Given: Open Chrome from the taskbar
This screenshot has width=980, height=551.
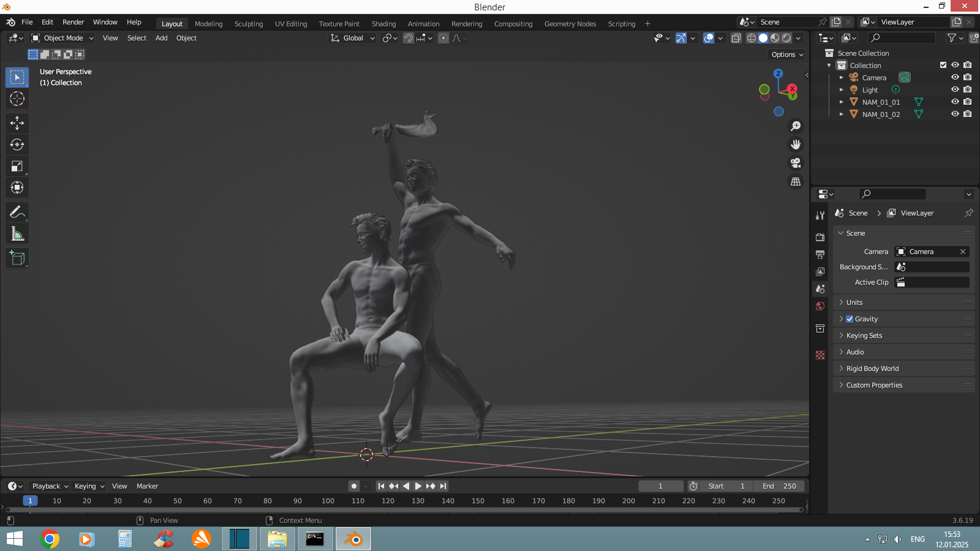Looking at the screenshot, I should (x=50, y=539).
